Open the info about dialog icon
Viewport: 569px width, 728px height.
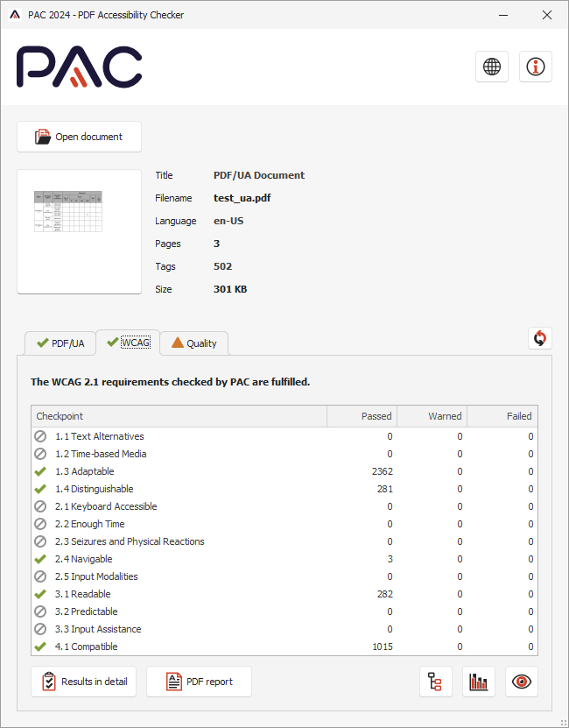point(536,67)
